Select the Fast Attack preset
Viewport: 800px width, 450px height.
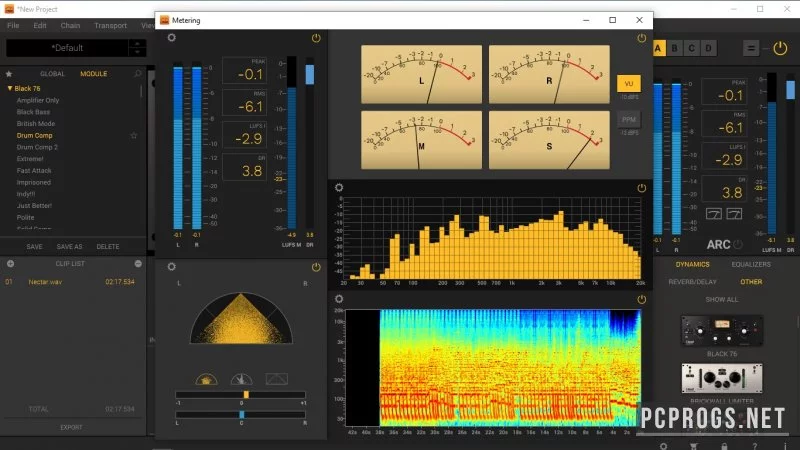coord(34,170)
